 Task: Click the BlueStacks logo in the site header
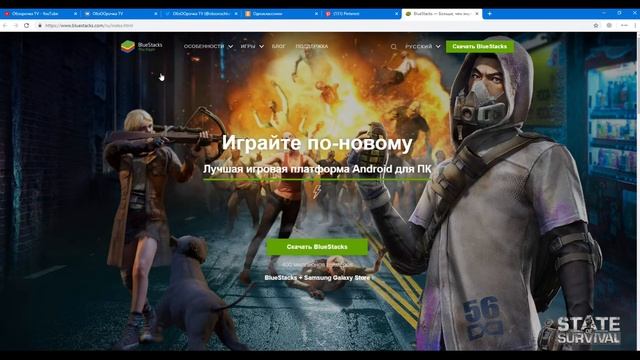(142, 47)
